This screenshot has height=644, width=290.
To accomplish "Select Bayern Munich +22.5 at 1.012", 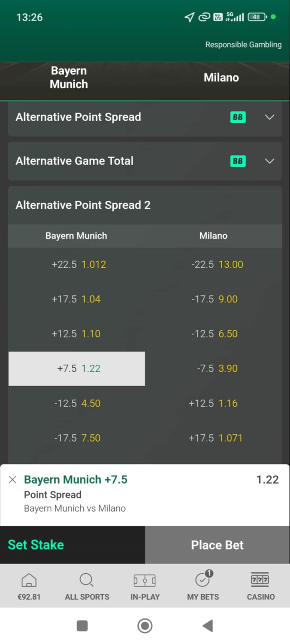I will pos(77,264).
